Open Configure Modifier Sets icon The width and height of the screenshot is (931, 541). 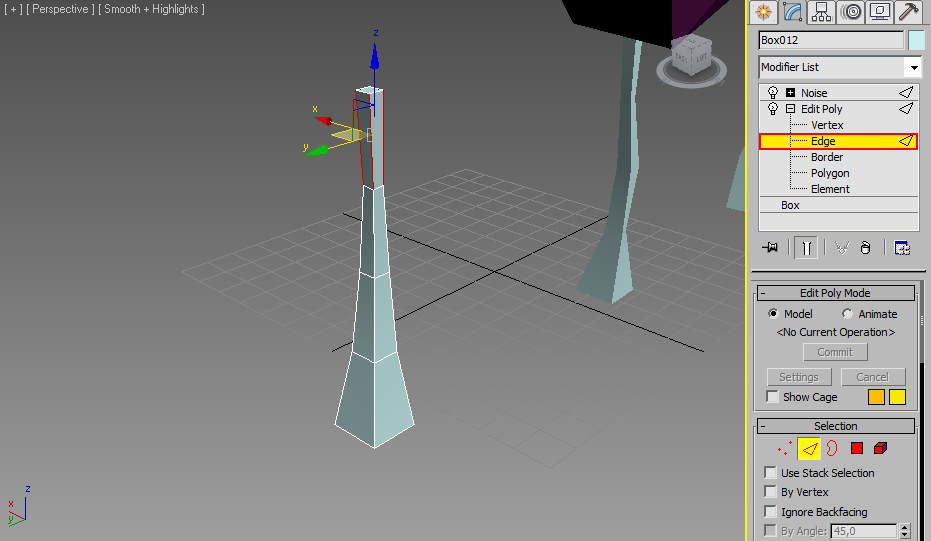902,248
